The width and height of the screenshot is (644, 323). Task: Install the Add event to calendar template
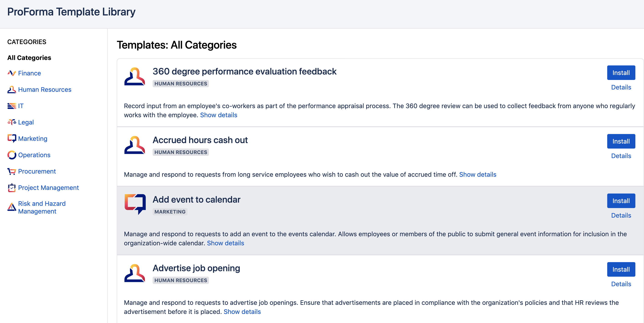coord(621,201)
